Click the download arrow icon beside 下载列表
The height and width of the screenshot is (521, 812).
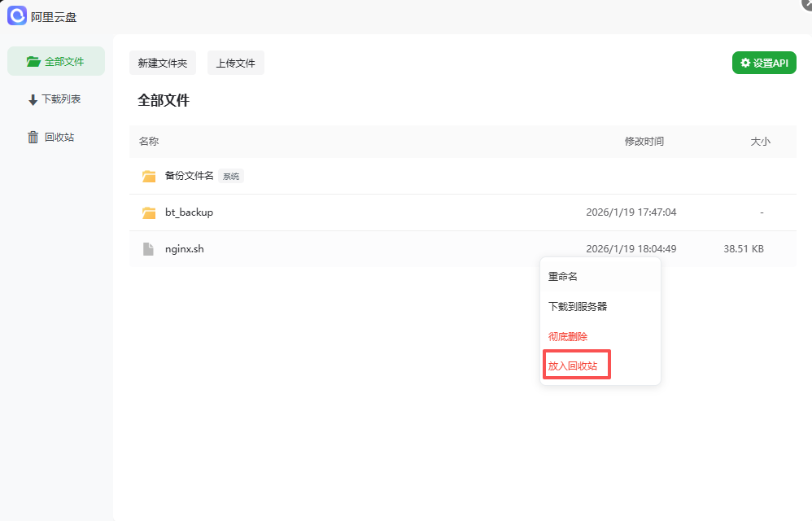tap(33, 99)
